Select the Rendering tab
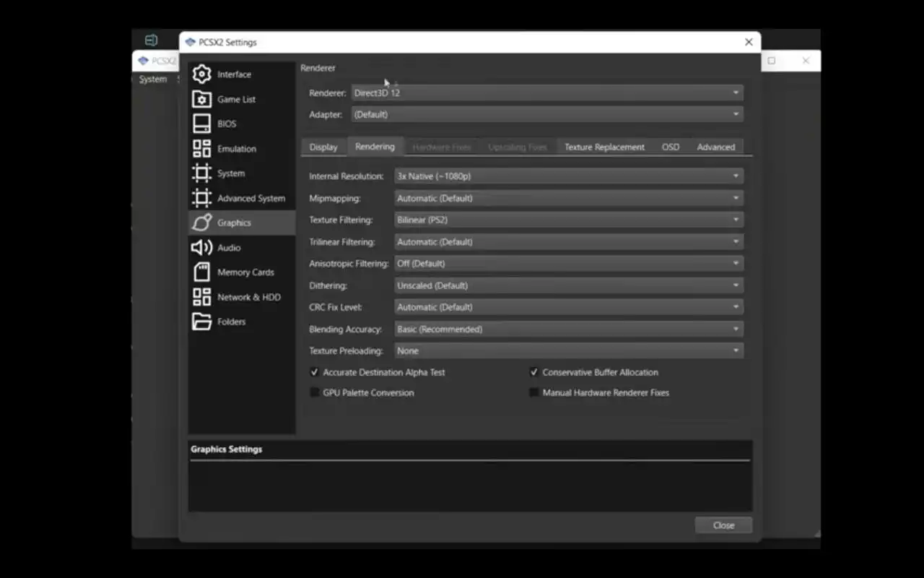The image size is (924, 578). (x=375, y=146)
